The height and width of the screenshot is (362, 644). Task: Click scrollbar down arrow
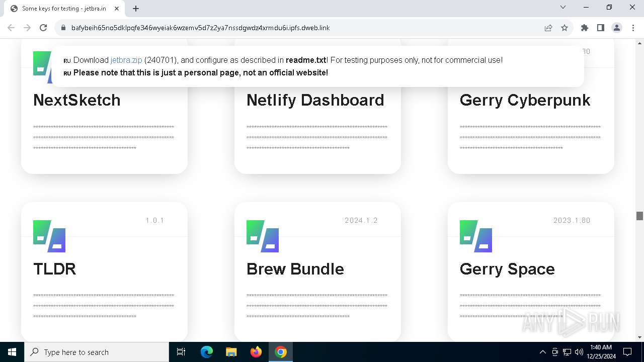tap(639, 337)
